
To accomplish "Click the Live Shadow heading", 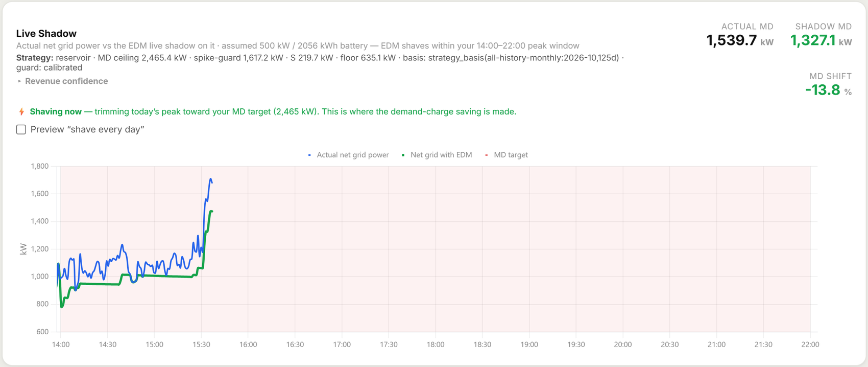I will pyautogui.click(x=46, y=33).
